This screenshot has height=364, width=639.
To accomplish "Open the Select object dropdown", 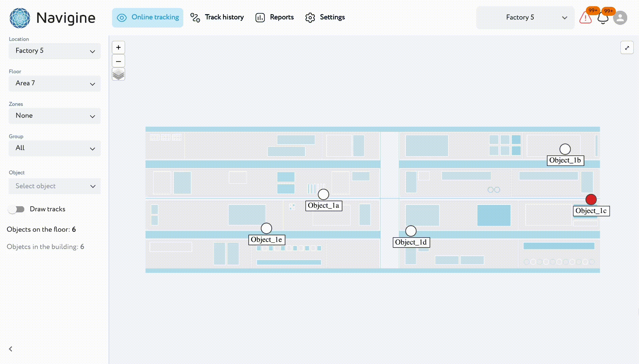I will 55,186.
